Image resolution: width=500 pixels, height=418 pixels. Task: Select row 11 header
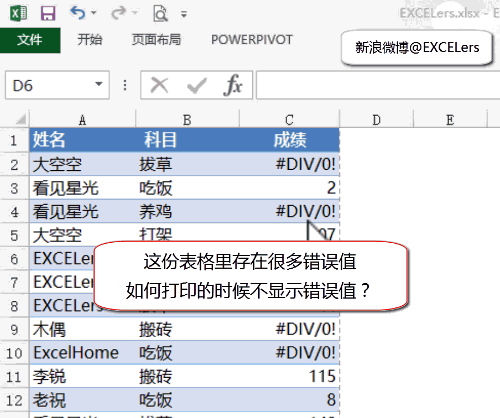(14, 377)
